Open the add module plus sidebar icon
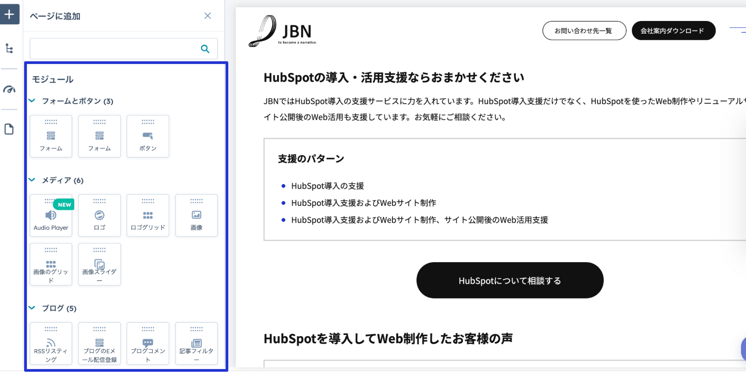 9,14
